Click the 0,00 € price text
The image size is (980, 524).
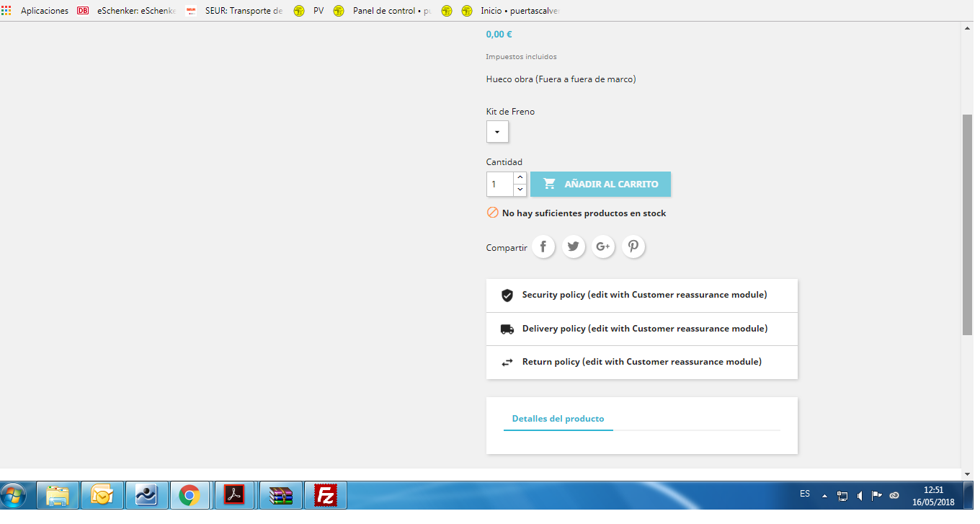(x=499, y=34)
